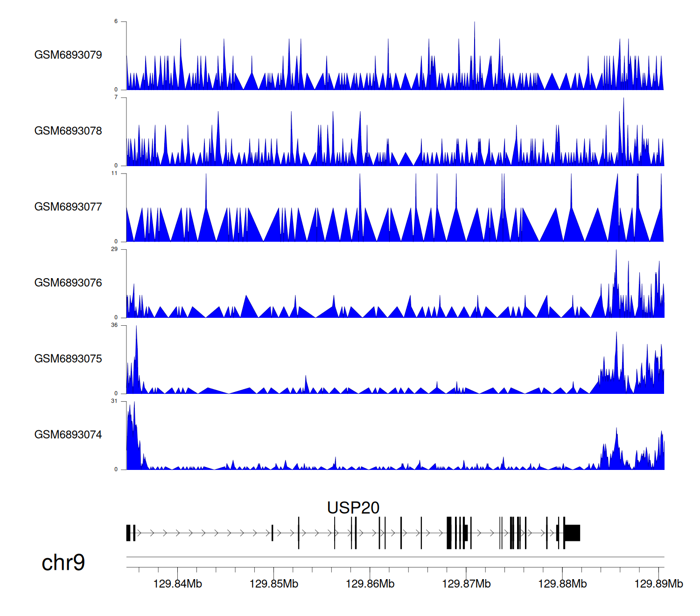Select the GSM6893078 track label
The height and width of the screenshot is (616, 700).
68,131
